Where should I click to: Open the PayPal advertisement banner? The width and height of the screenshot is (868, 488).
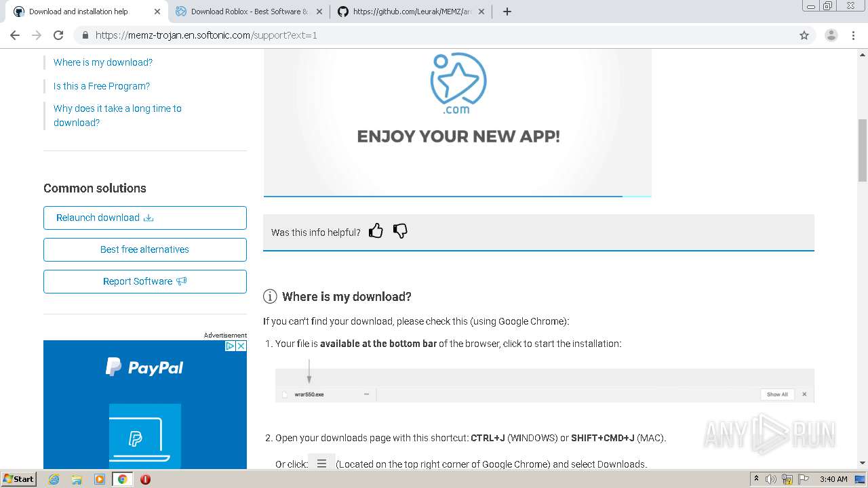pos(145,405)
